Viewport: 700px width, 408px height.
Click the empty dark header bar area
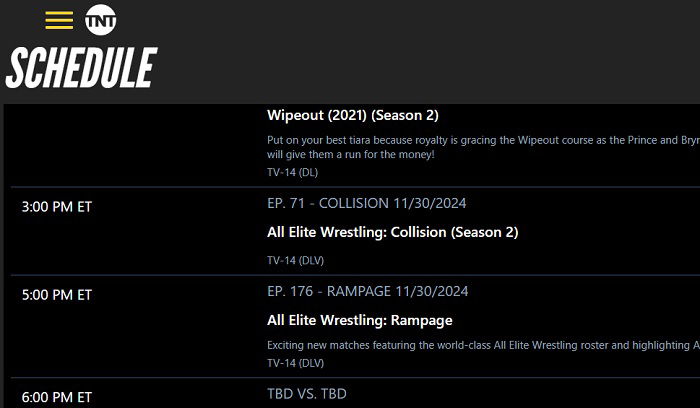429,51
